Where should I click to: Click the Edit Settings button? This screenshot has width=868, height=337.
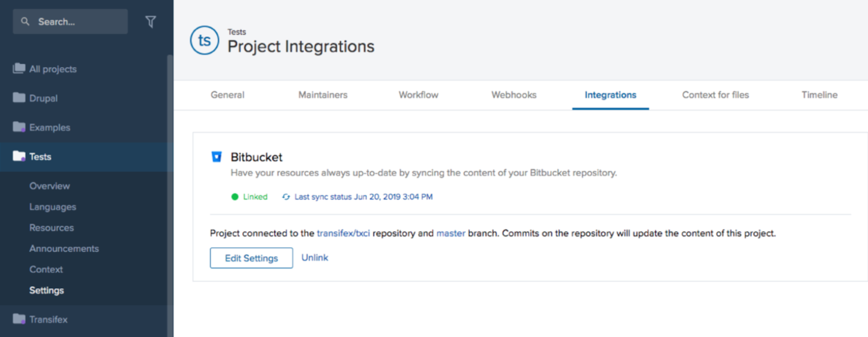pyautogui.click(x=251, y=258)
